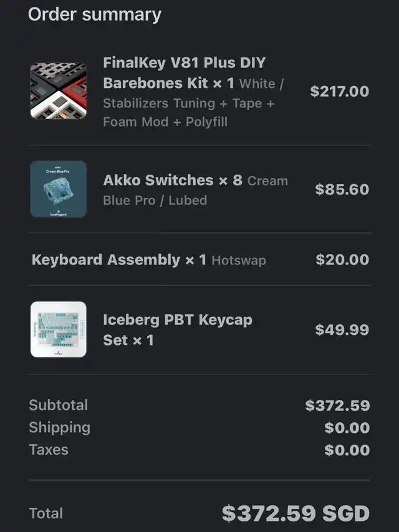Click the $49.99 keycap set price
The height and width of the screenshot is (532, 399).
coord(342,329)
